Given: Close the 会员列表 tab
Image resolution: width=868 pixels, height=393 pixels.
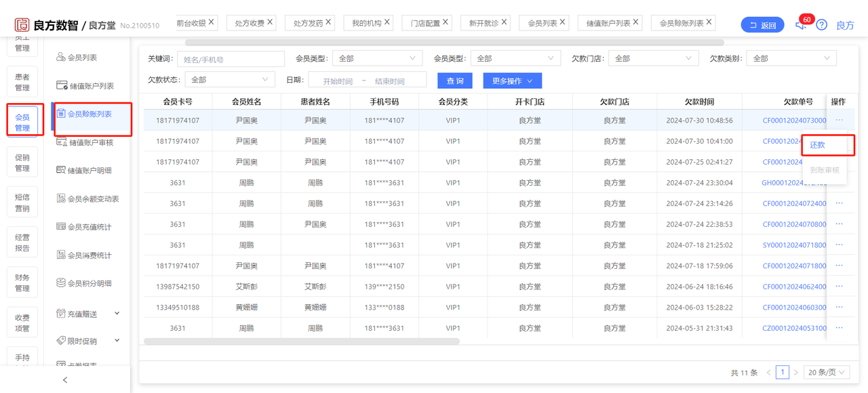Looking at the screenshot, I should point(563,22).
